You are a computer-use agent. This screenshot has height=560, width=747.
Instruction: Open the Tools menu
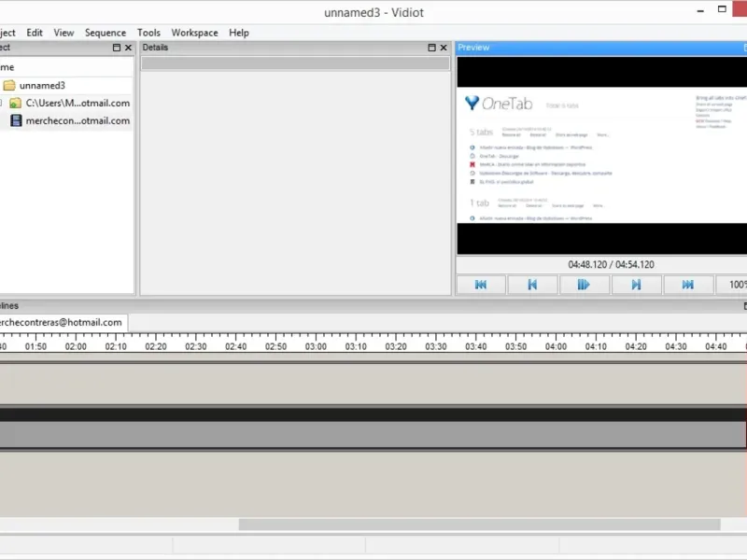tap(148, 33)
